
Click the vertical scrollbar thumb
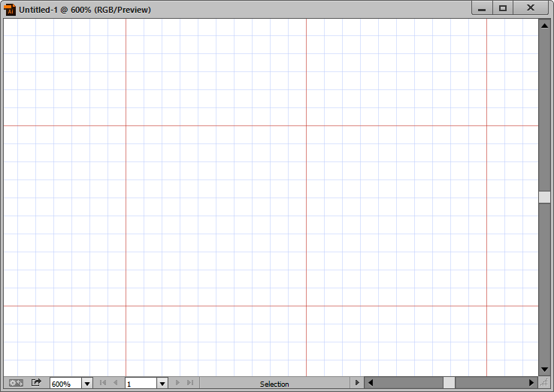544,197
